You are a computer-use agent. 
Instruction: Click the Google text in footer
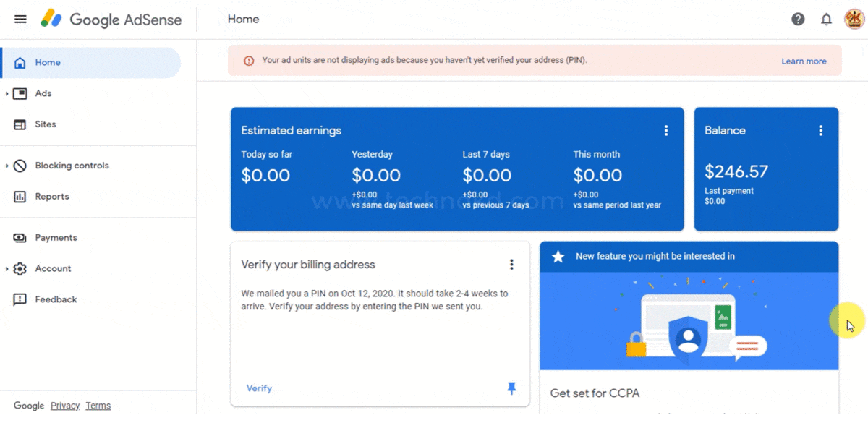(x=29, y=406)
